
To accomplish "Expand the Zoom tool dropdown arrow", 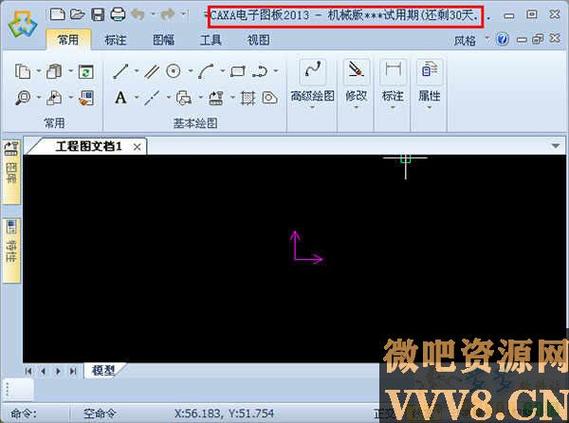I will (38, 98).
